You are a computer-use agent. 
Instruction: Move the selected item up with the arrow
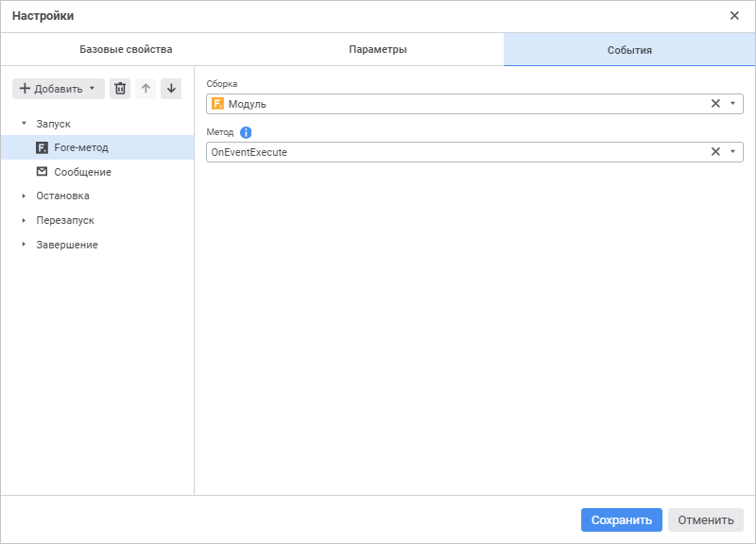click(146, 89)
